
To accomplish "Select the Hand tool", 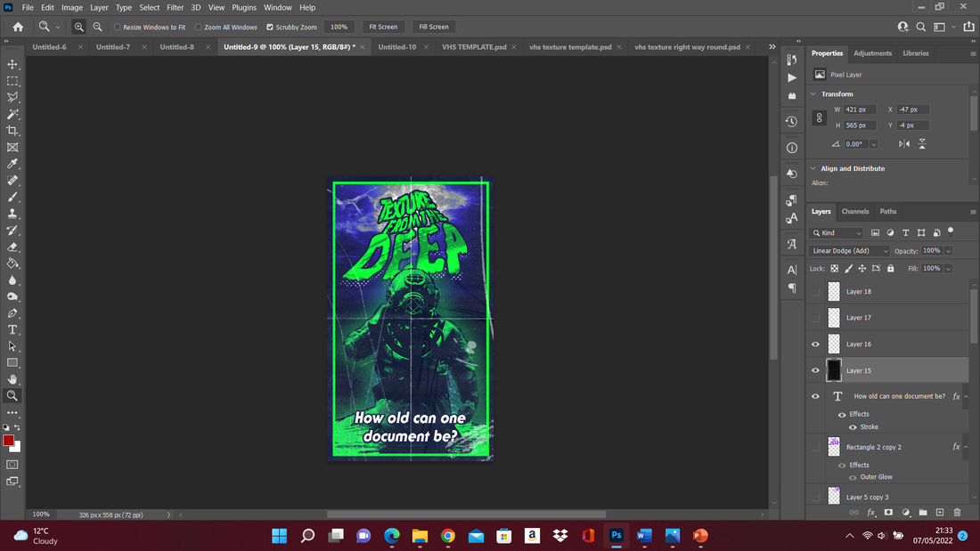I will click(12, 379).
